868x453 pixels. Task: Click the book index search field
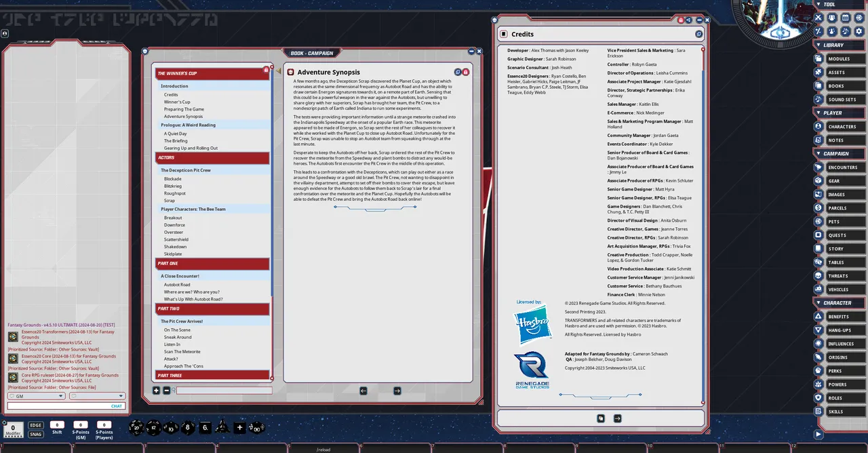point(224,391)
